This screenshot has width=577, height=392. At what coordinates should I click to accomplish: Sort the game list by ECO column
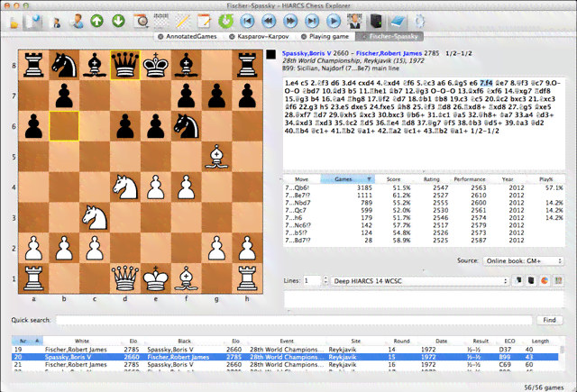tap(509, 341)
